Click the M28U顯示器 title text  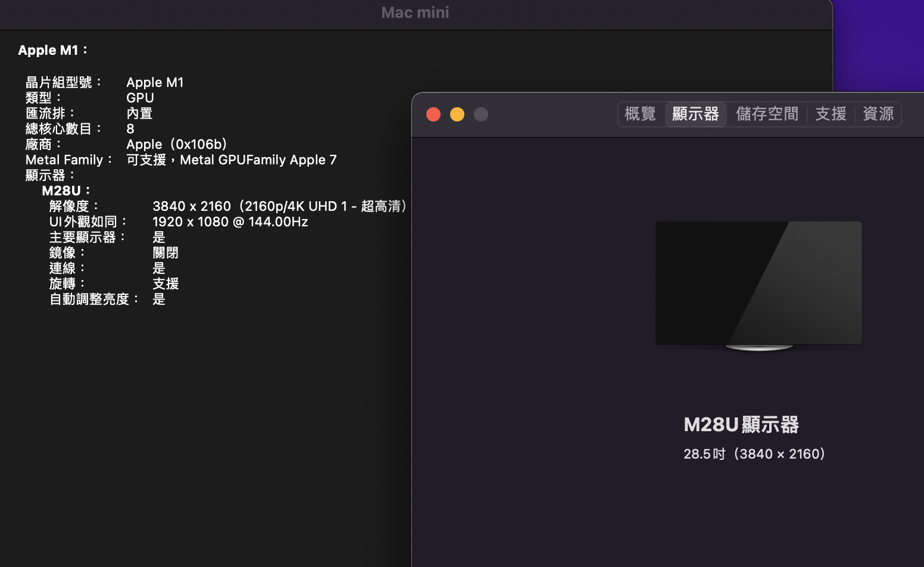click(x=741, y=425)
